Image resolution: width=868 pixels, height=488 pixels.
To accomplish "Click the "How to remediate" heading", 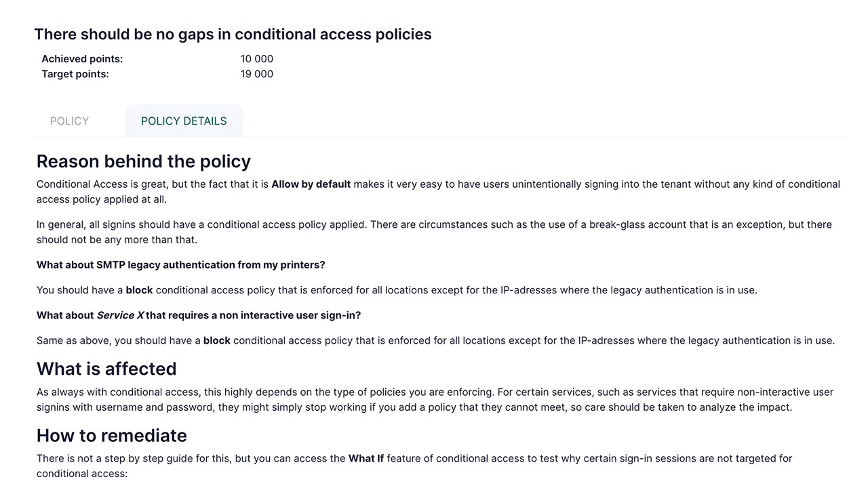I will pyautogui.click(x=112, y=435).
